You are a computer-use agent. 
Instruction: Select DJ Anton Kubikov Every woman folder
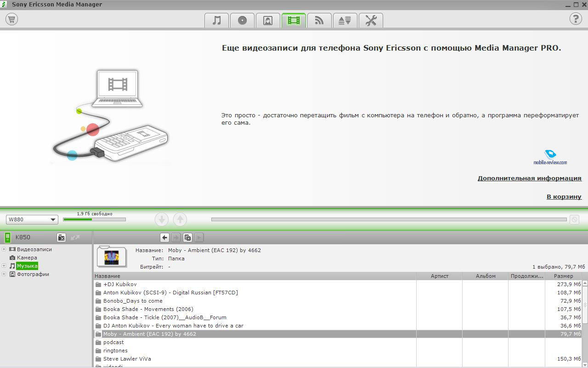[338, 326]
